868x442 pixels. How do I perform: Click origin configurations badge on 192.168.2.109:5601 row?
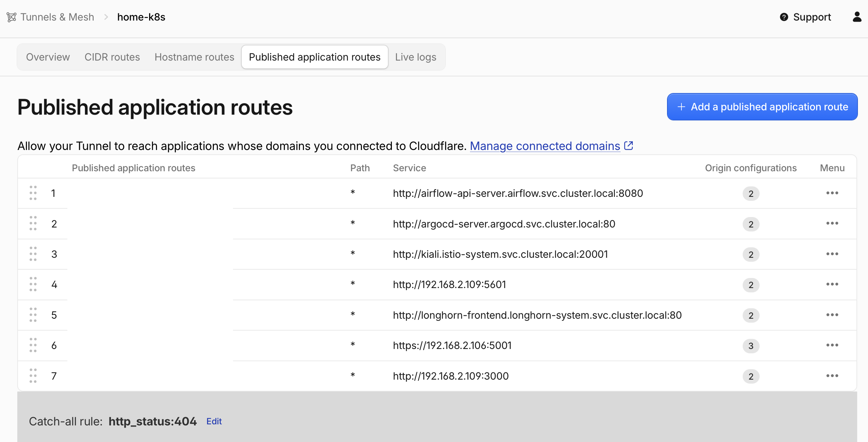coord(751,285)
